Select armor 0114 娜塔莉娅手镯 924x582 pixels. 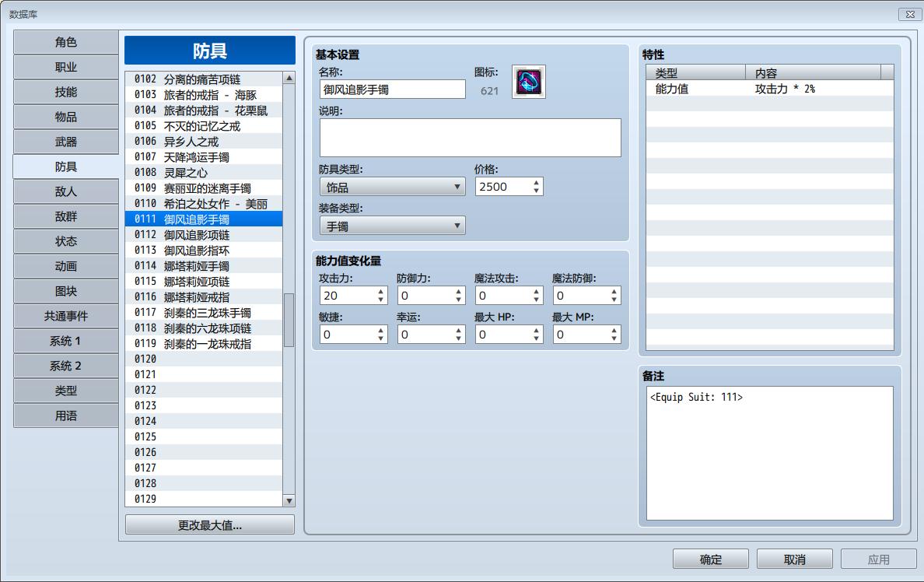[x=204, y=266]
